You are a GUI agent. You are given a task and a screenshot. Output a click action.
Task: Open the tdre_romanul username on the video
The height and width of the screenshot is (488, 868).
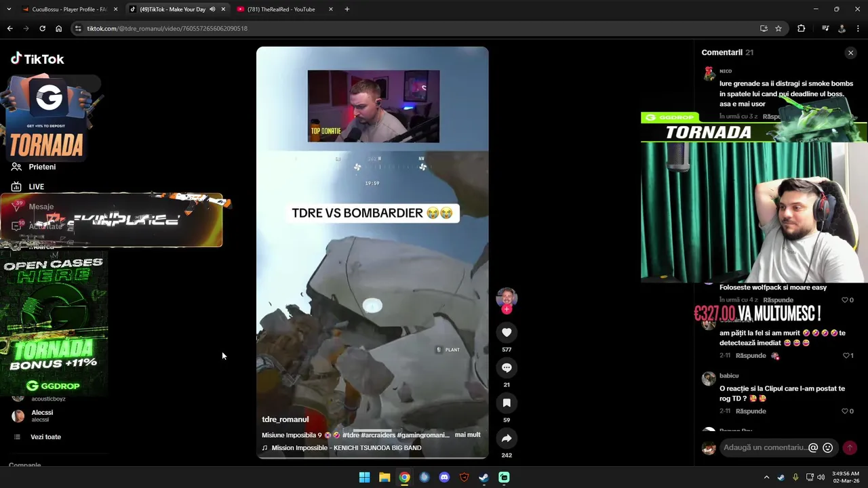click(285, 420)
